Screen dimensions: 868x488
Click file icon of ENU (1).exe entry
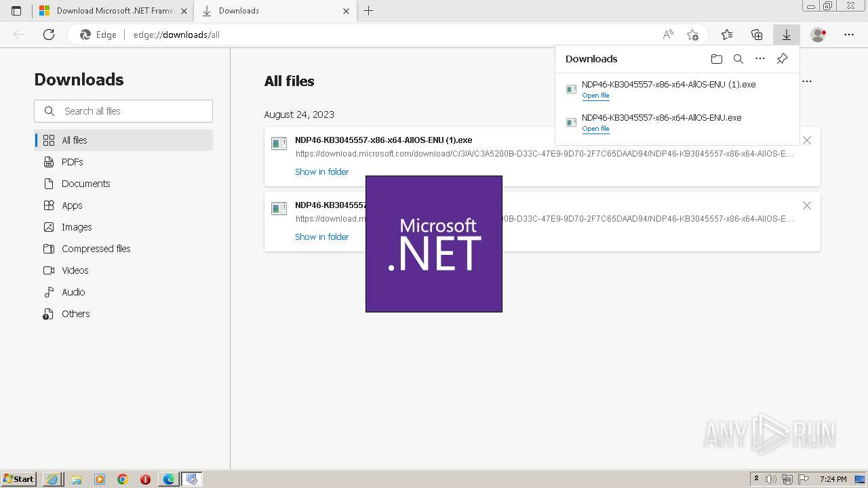click(x=279, y=144)
